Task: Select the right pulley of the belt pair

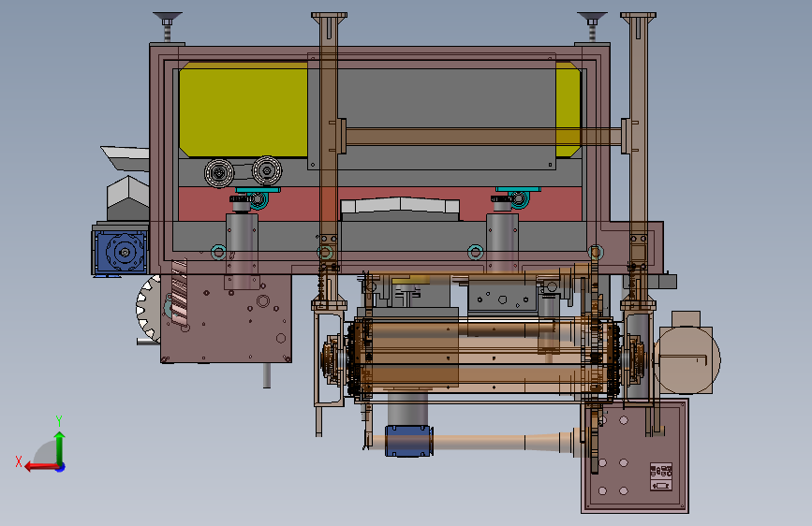Action: point(267,170)
